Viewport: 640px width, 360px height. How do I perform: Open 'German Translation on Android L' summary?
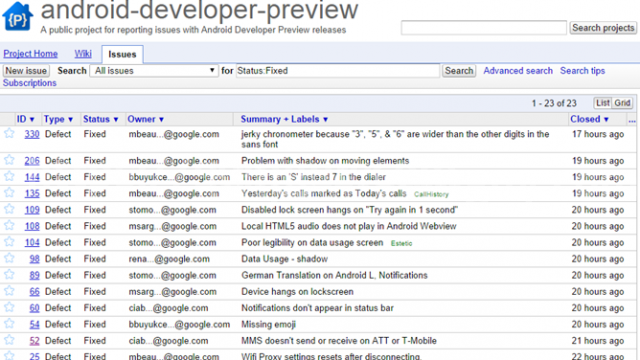334,275
